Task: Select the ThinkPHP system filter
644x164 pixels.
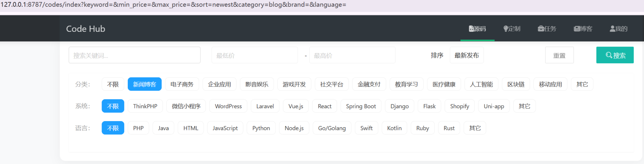Action: tap(145, 106)
